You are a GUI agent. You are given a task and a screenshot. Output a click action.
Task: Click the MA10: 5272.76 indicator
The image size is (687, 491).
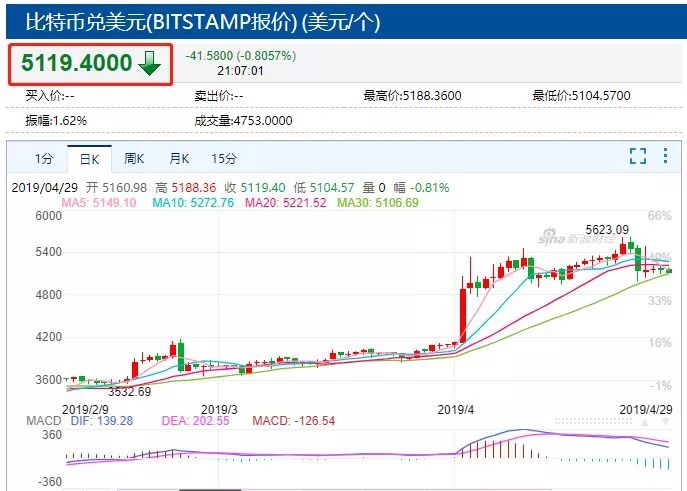tap(193, 203)
